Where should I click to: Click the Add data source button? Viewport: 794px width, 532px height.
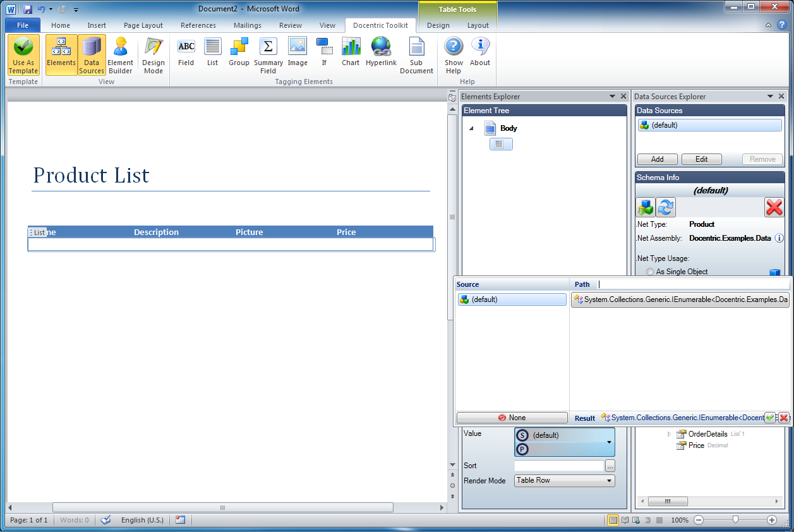tap(658, 159)
